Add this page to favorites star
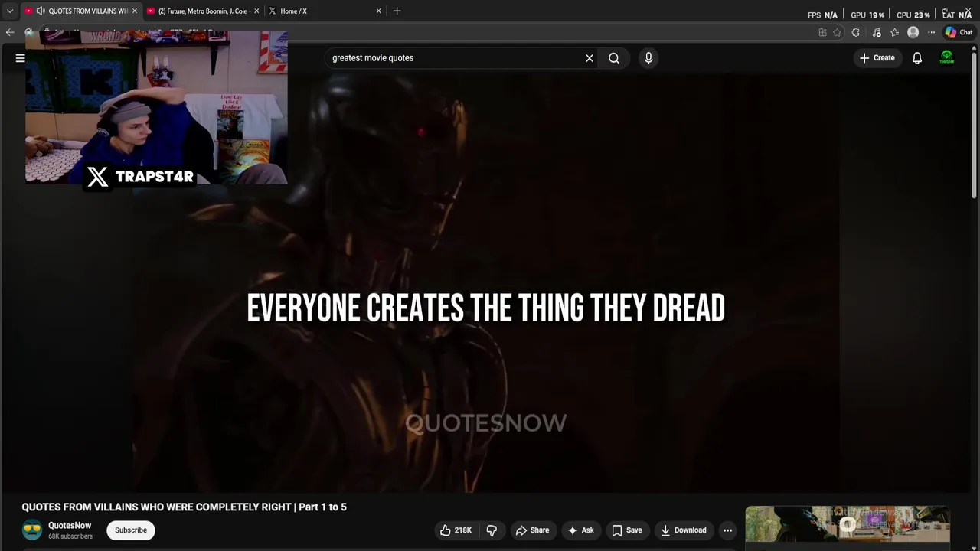 tap(837, 32)
